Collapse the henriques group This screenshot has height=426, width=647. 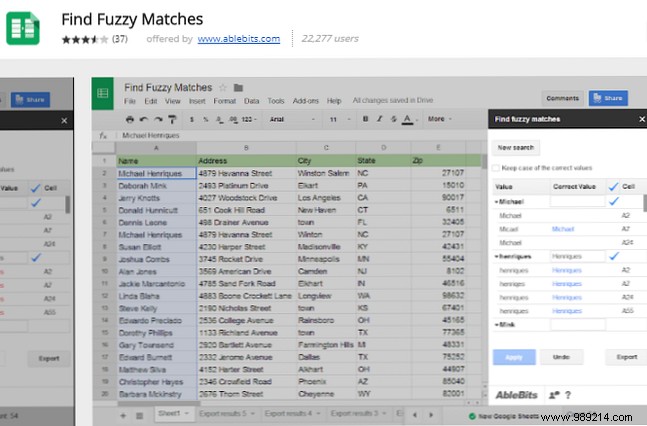(496, 257)
